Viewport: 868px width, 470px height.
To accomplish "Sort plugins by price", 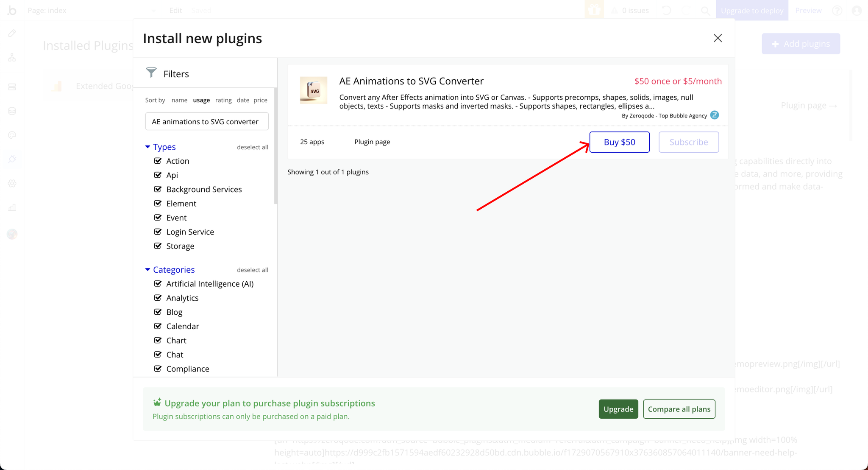I will point(260,100).
